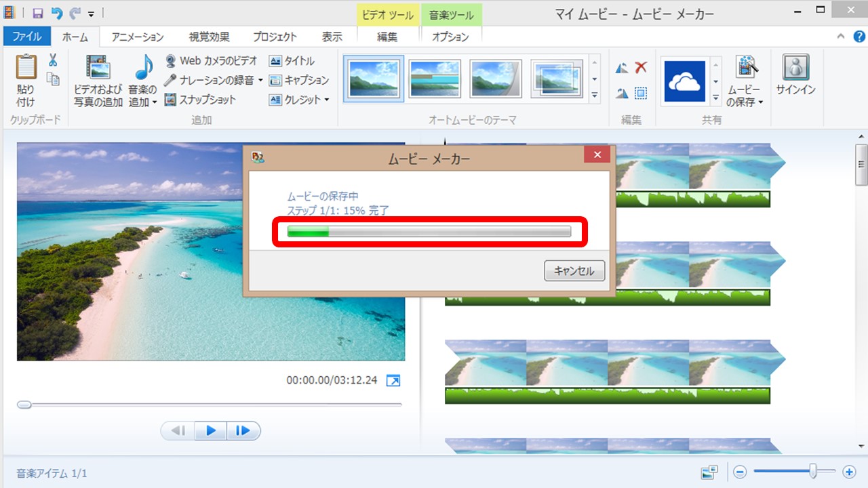Switch to the Visual Effects tab

coord(209,37)
